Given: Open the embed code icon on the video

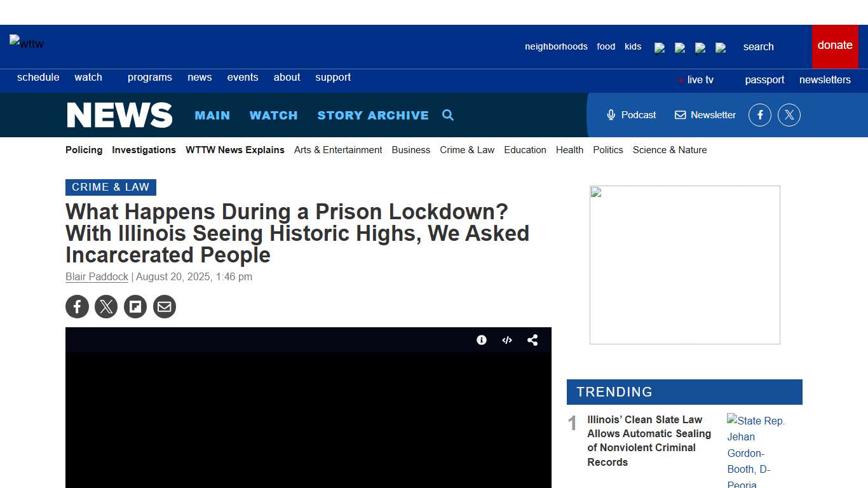Looking at the screenshot, I should (x=507, y=340).
